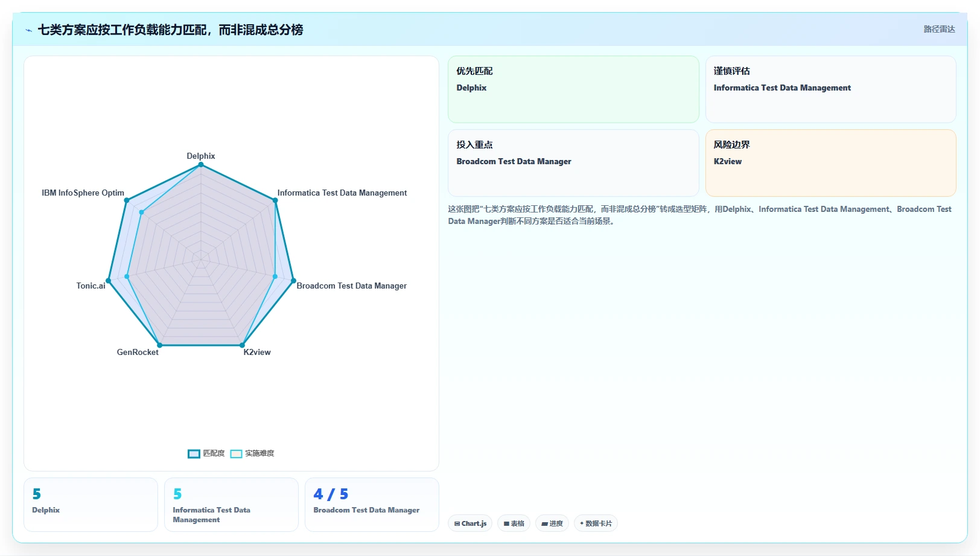The width and height of the screenshot is (980, 556).
Task: Click the 实施难度 legend label
Action: point(259,453)
